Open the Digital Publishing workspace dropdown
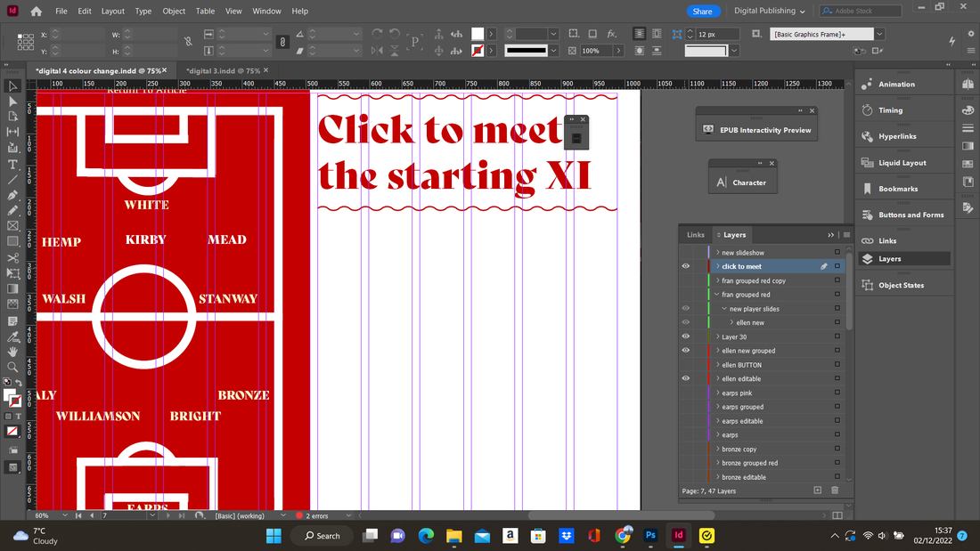Image resolution: width=980 pixels, height=551 pixels. click(x=770, y=11)
